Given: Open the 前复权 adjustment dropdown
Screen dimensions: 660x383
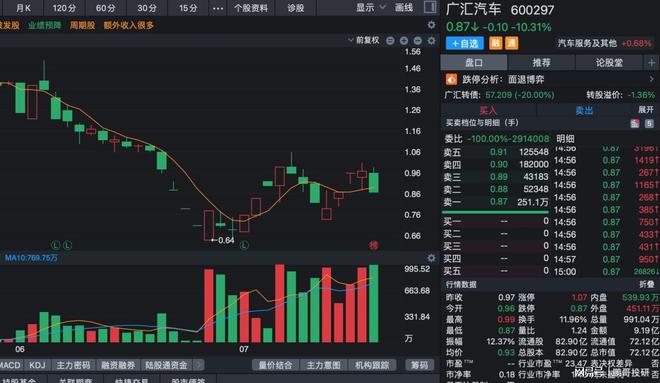Looking at the screenshot, I should [364, 40].
